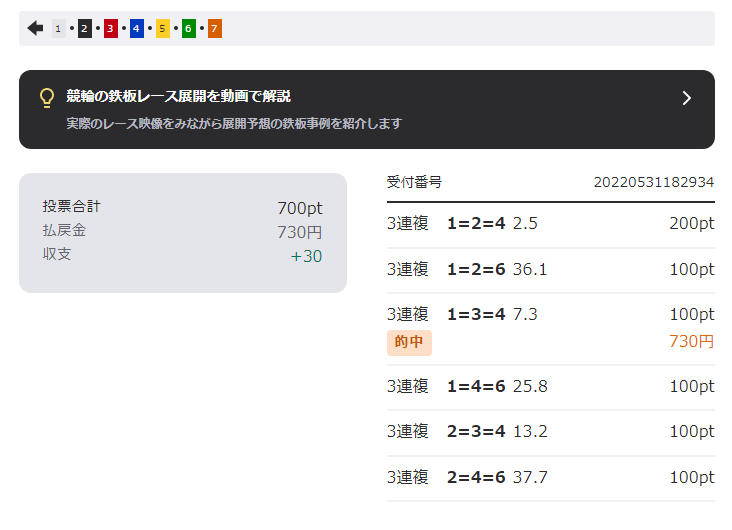
Task: Click the lightbulb icon in the dark banner
Action: click(47, 98)
